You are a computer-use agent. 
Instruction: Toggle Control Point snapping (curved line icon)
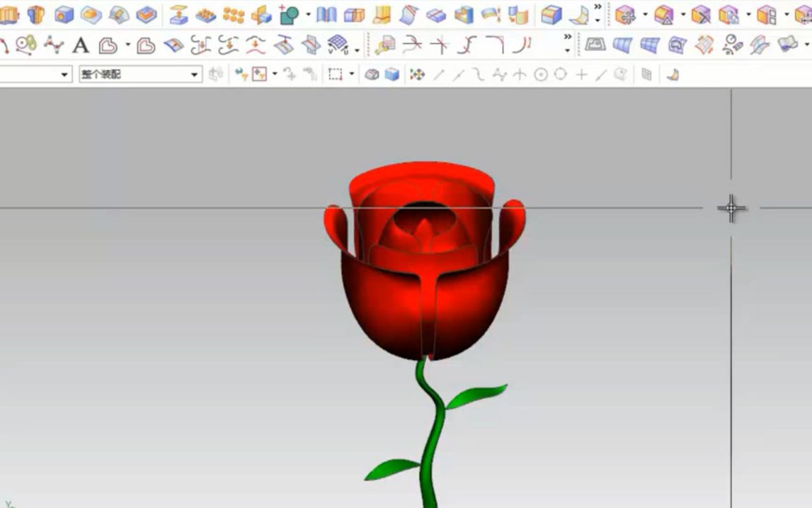coord(479,75)
